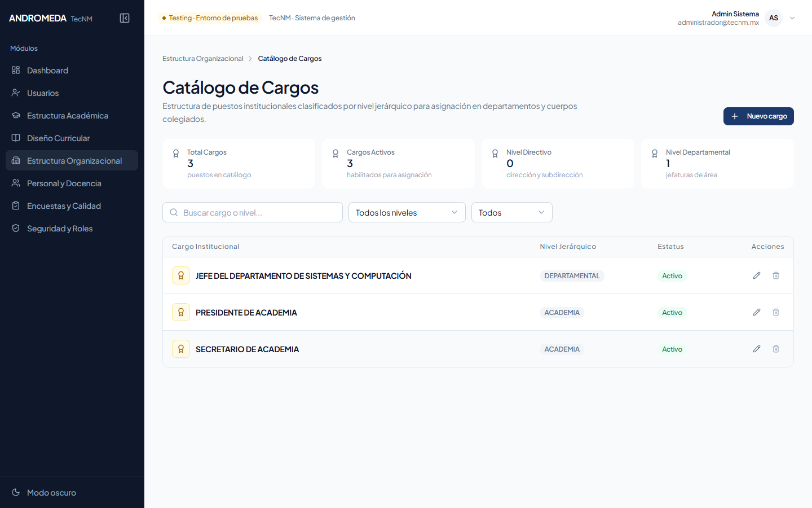
Task: Open Personal y Docencia module
Action: pyautogui.click(x=72, y=183)
